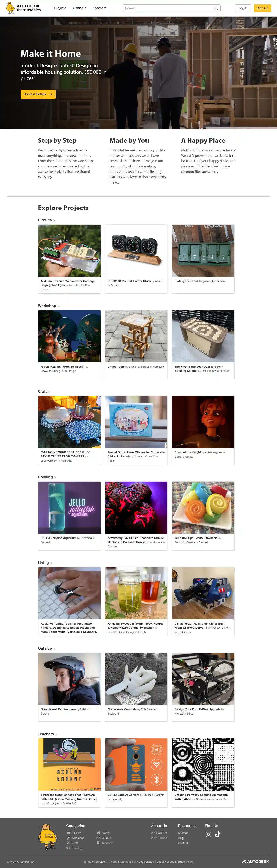Open the Teachers nav menu item
The image size is (277, 868).
[100, 8]
